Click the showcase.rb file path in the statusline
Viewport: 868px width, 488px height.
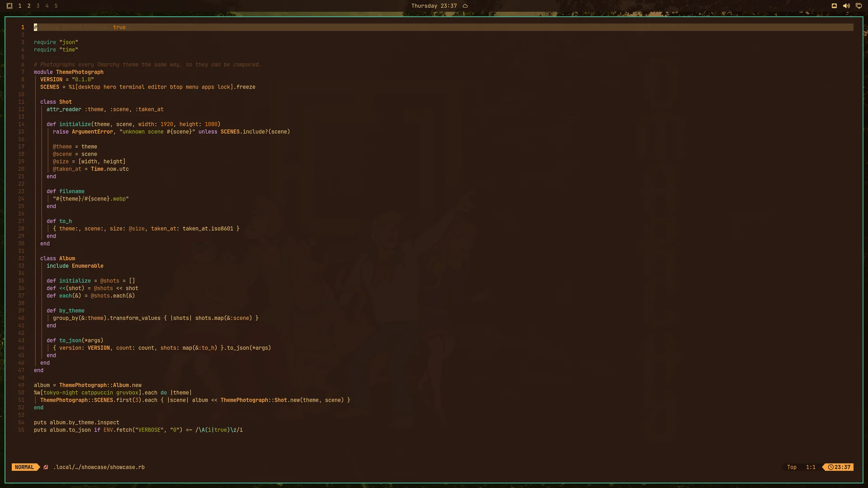[99, 467]
